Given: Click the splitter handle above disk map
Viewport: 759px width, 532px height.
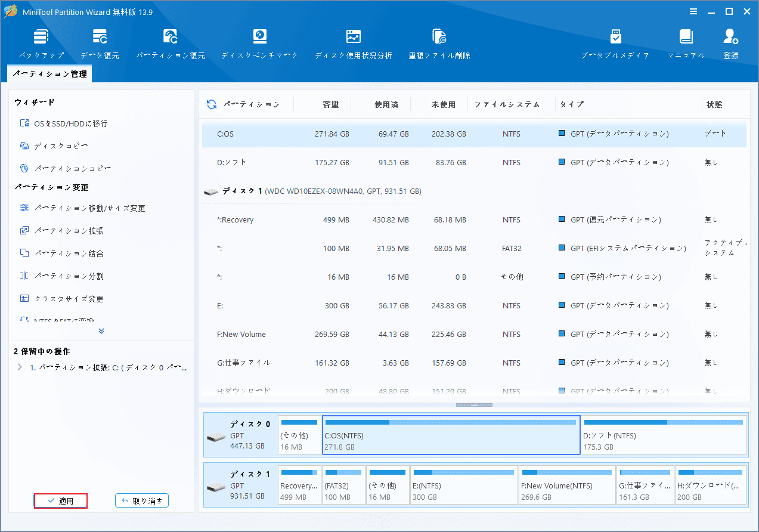Looking at the screenshot, I should [474, 405].
